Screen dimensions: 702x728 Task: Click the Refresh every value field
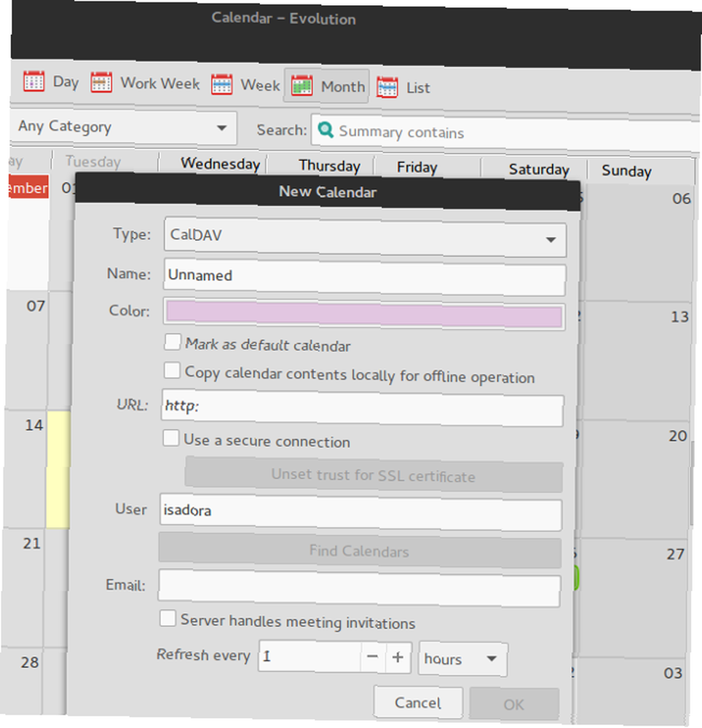[309, 656]
